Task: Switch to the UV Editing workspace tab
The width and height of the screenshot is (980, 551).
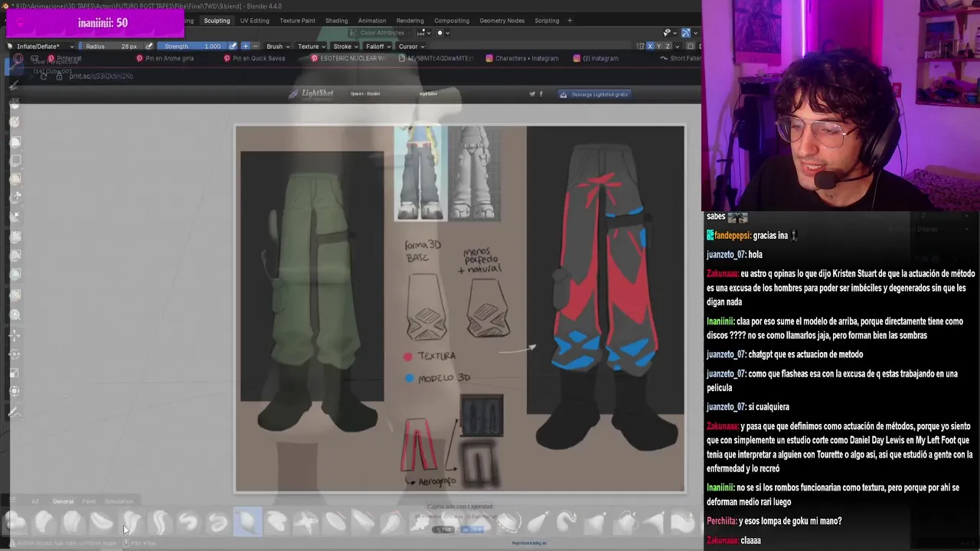Action: pos(254,21)
